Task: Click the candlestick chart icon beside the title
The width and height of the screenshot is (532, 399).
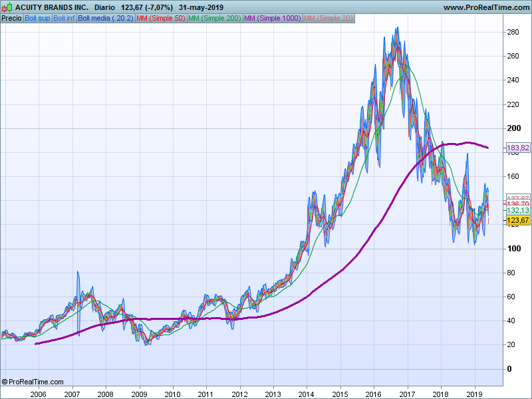Action: pos(7,7)
